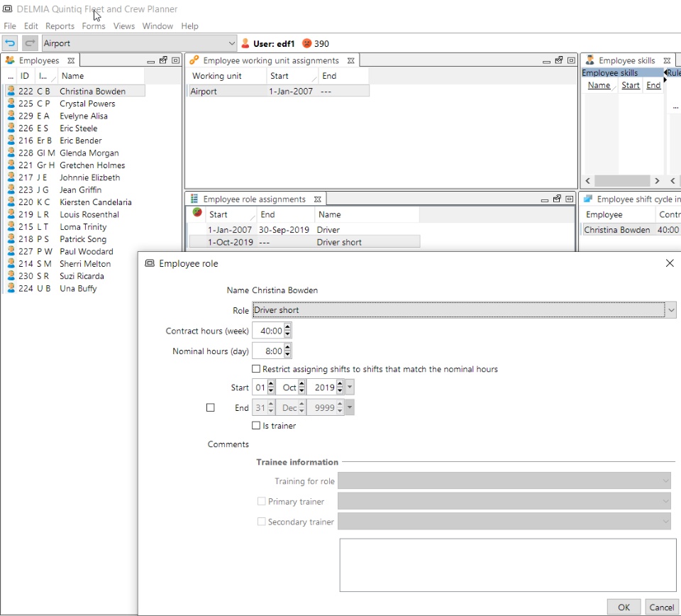Viewport: 681px width, 616px height.
Task: Click the Employee skills horizontal scrollbar
Action: pyautogui.click(x=622, y=181)
